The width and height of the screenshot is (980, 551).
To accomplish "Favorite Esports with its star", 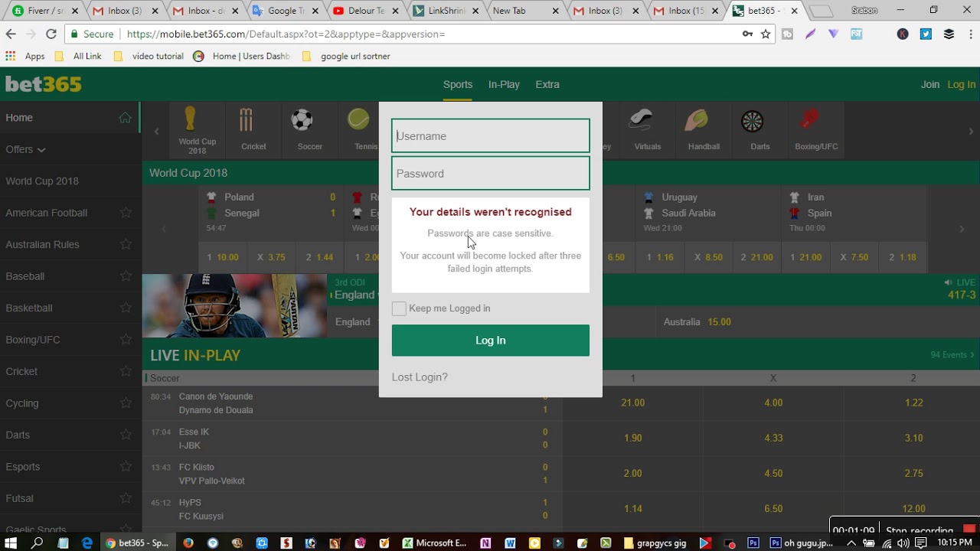I will click(126, 467).
